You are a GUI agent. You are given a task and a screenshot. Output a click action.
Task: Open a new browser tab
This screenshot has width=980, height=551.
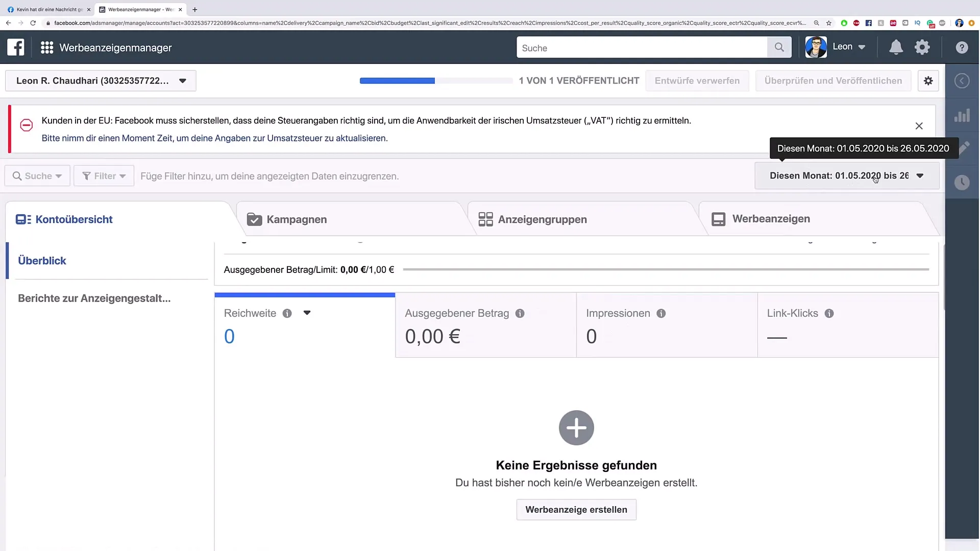[194, 9]
